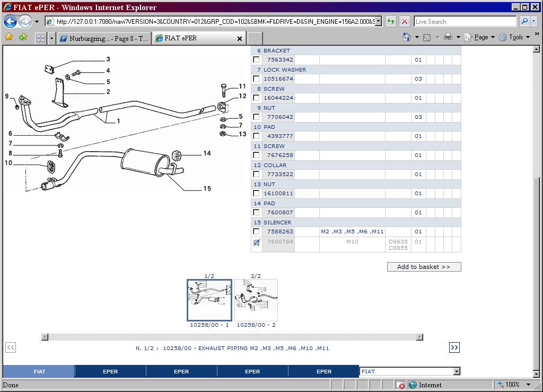
Task: Click the Add to basket button
Action: pos(424,267)
